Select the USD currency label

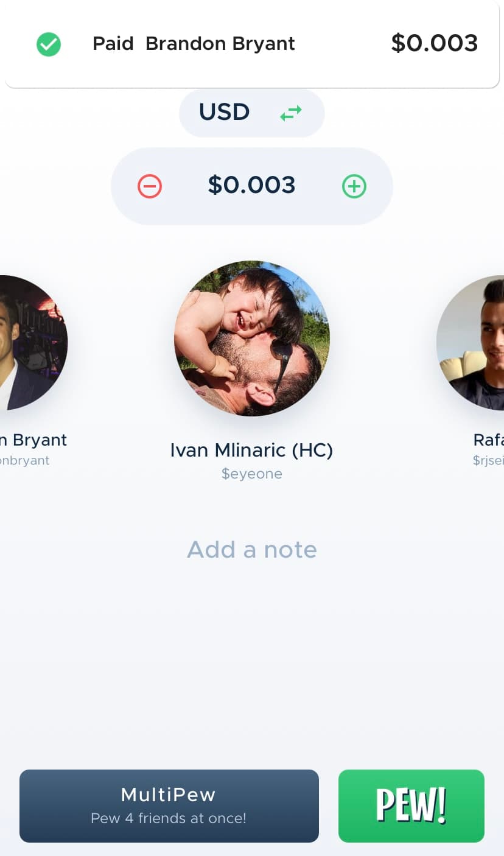click(x=224, y=112)
